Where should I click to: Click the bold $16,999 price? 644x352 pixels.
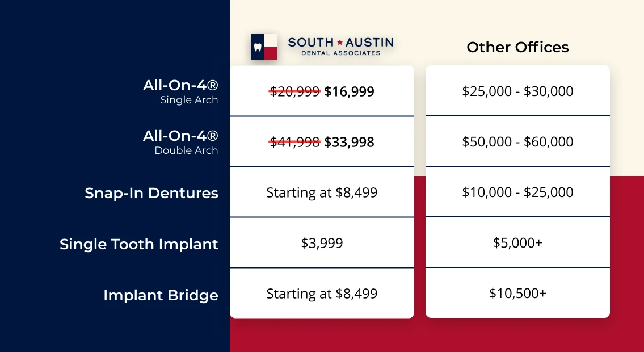click(x=349, y=91)
